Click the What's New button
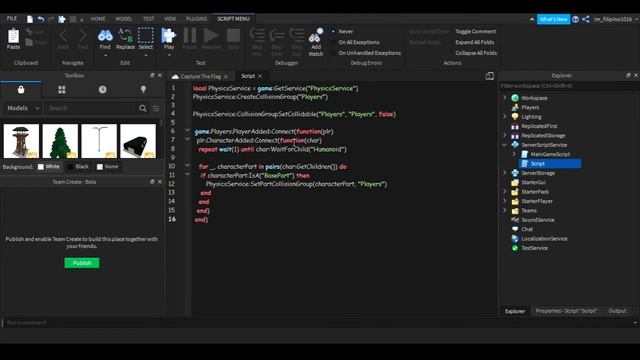Viewport: 640px width, 360px height. pyautogui.click(x=553, y=19)
